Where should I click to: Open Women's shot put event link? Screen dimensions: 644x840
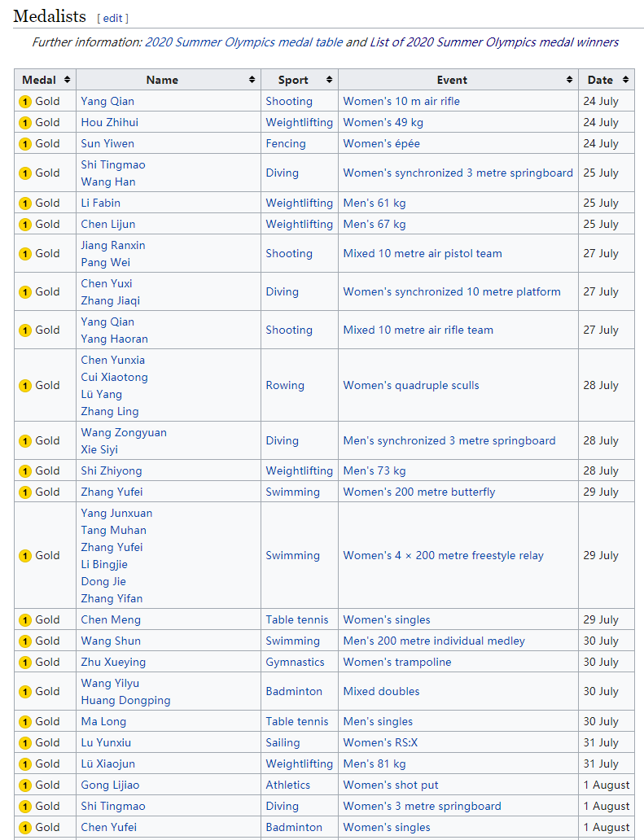click(391, 785)
